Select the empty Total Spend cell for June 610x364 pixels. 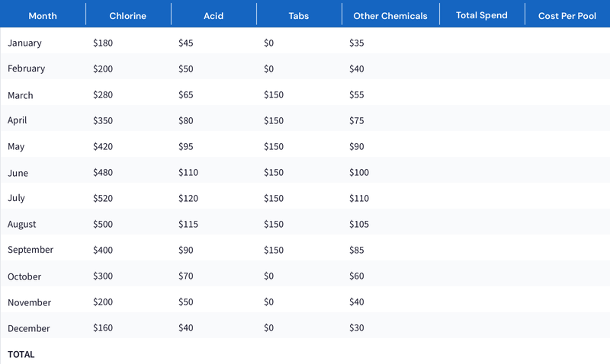482,173
